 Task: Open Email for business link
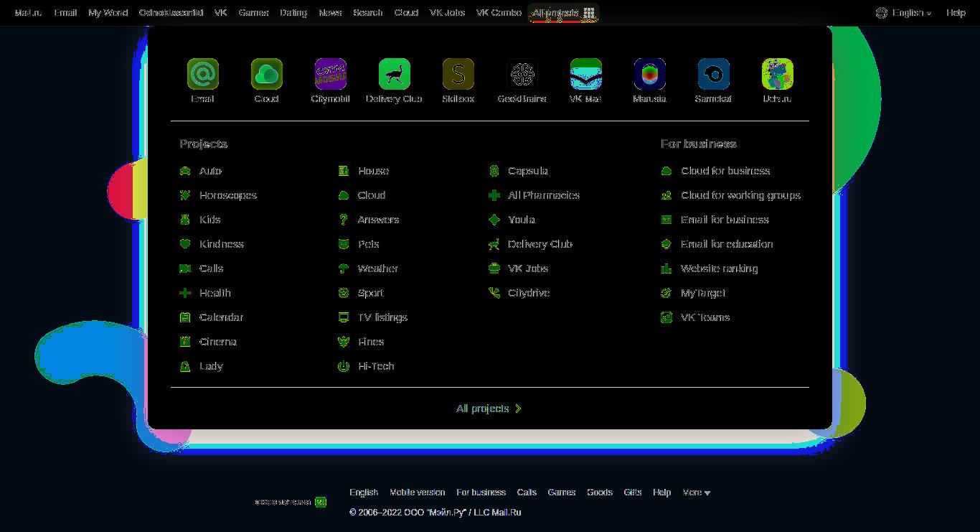(x=725, y=220)
